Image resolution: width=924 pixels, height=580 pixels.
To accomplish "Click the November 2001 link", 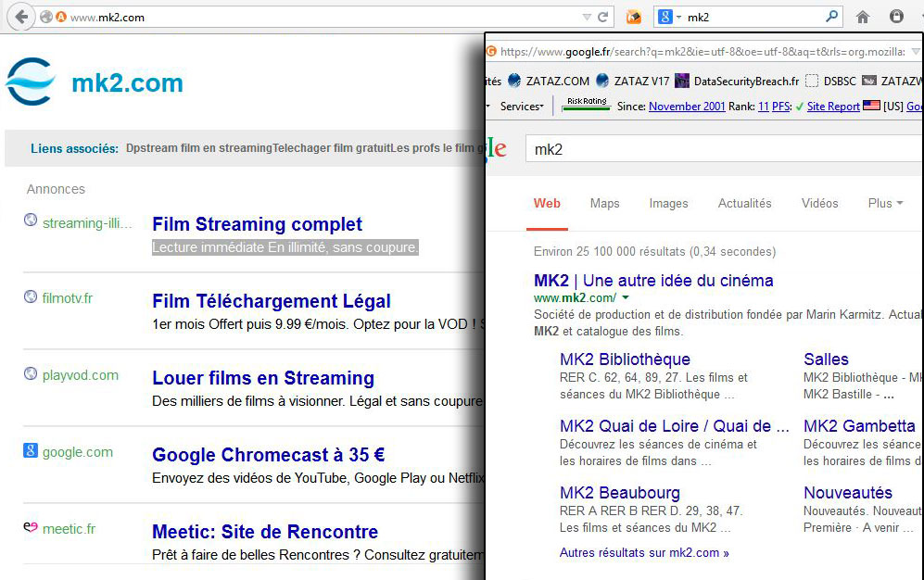I will [687, 107].
